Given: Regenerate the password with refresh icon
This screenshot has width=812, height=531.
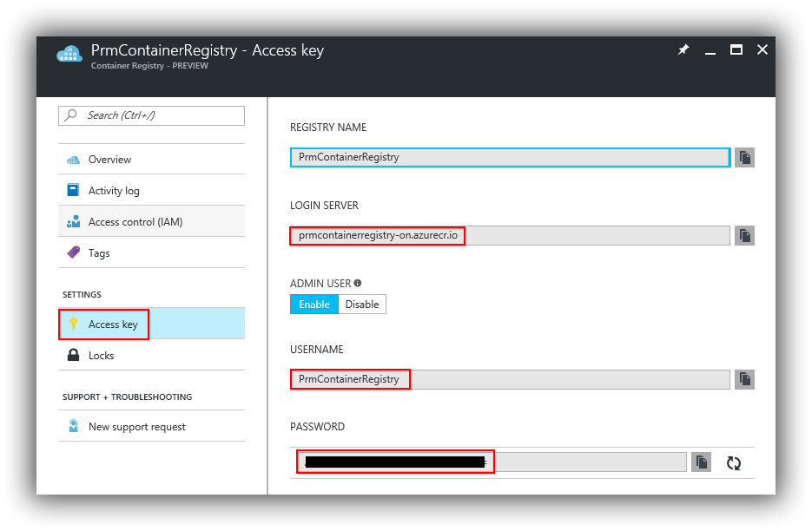Looking at the screenshot, I should [733, 462].
